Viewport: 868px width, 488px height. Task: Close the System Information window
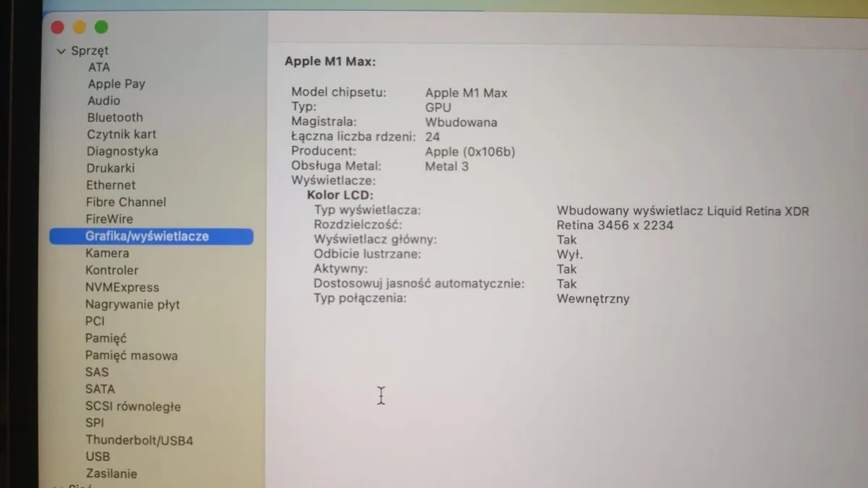[57, 27]
